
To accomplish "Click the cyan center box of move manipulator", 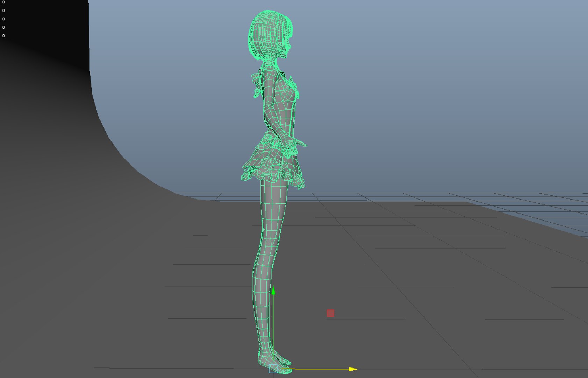I will (x=273, y=369).
